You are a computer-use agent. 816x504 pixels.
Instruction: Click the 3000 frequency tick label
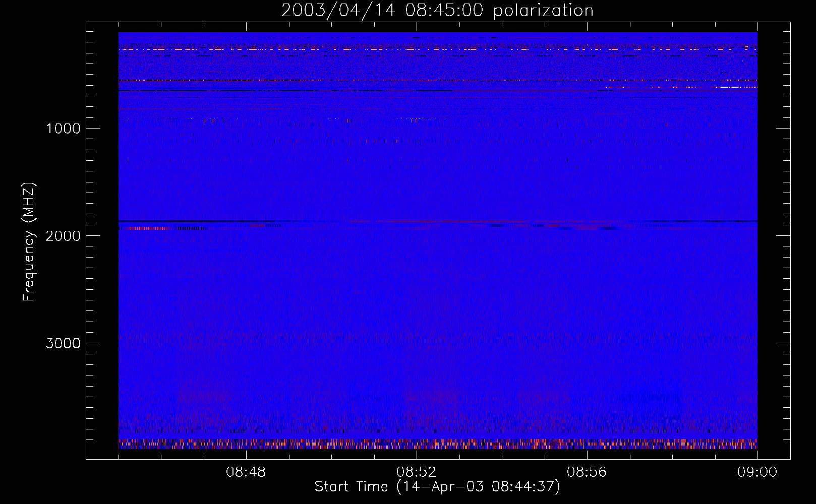pyautogui.click(x=63, y=343)
